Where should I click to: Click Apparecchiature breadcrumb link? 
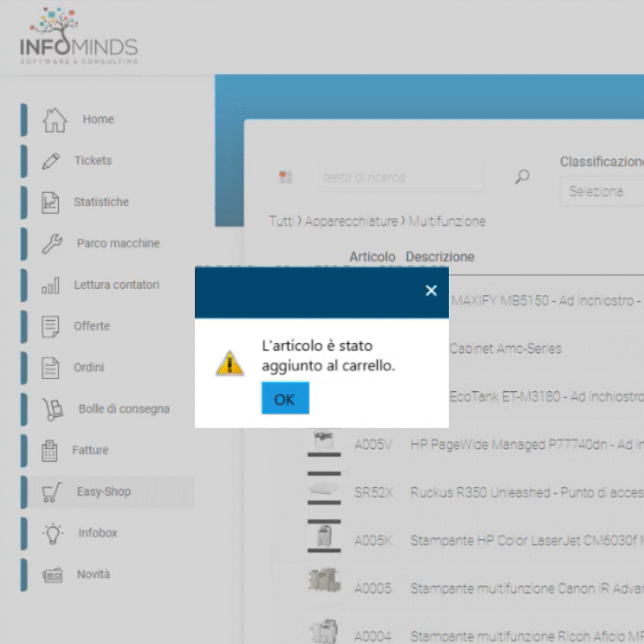pos(351,221)
